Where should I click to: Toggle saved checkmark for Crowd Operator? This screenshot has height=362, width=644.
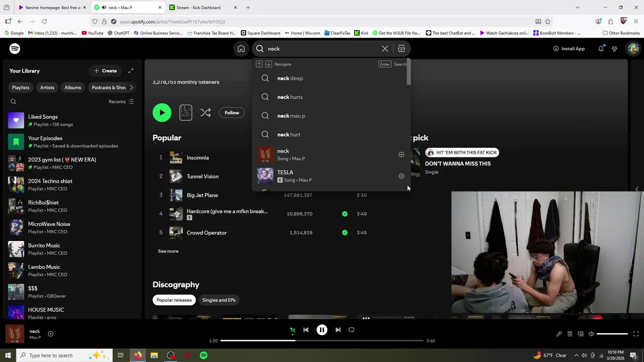tap(345, 233)
